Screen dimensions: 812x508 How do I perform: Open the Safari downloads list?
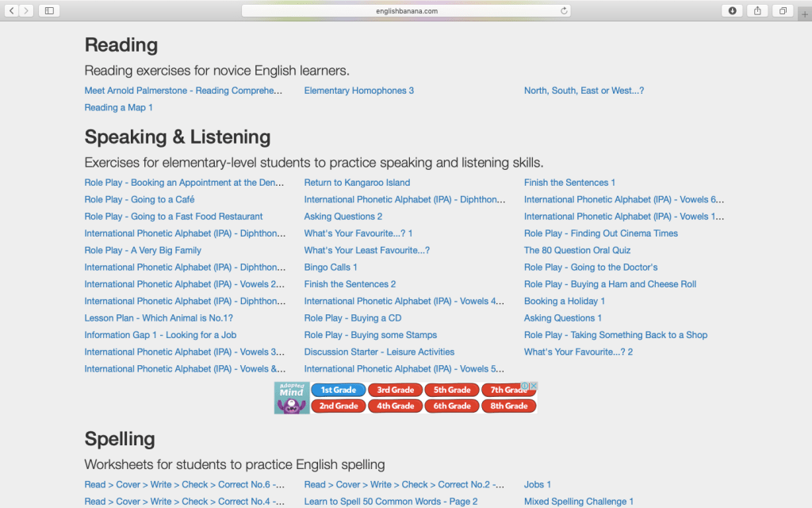[x=732, y=10]
